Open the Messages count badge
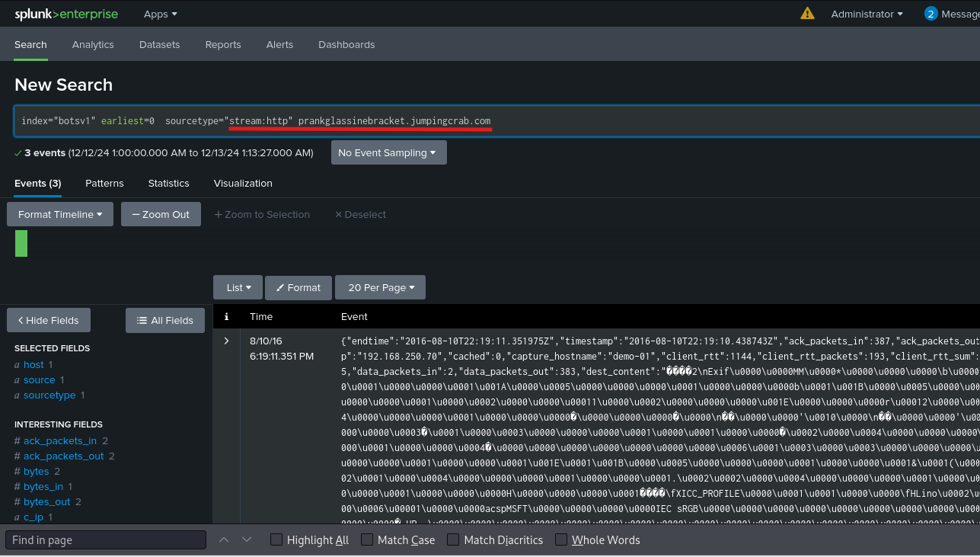 (931, 14)
